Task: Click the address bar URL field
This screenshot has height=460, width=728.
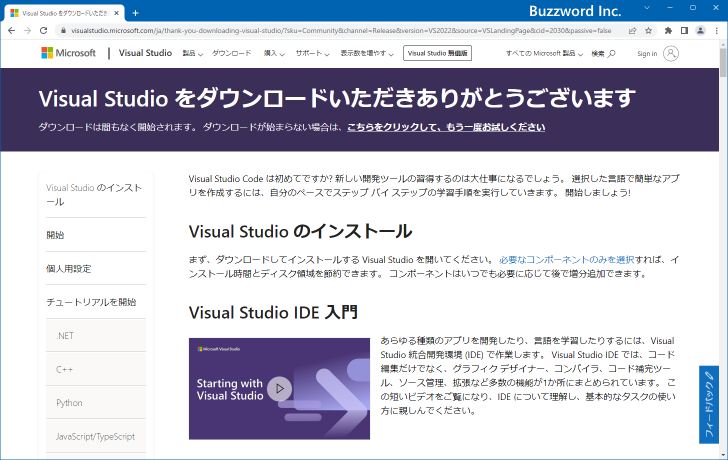Action: 341,31
